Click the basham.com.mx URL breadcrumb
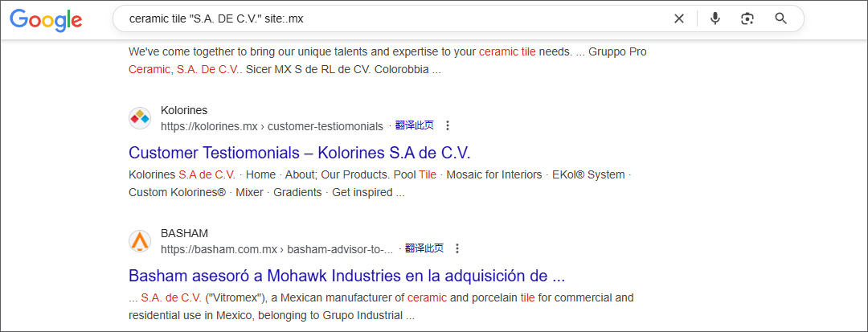 276,249
